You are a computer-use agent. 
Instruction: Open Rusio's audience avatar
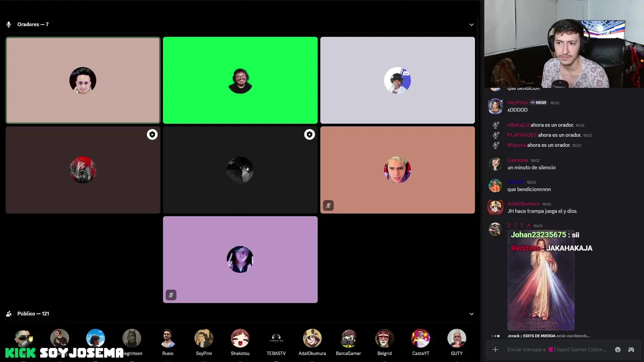(x=168, y=338)
